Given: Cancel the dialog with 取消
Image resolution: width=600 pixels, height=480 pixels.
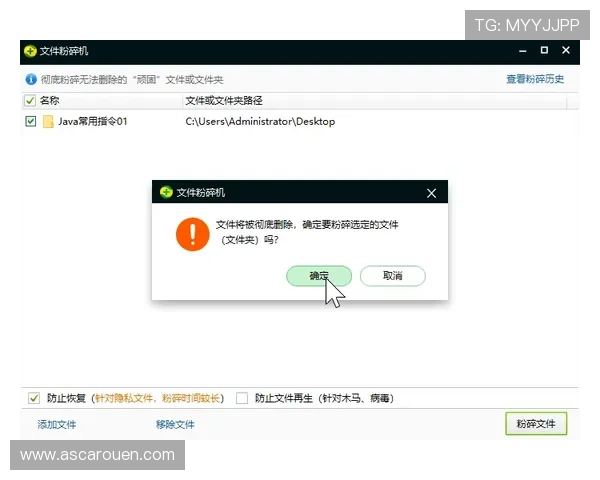Looking at the screenshot, I should tap(393, 276).
